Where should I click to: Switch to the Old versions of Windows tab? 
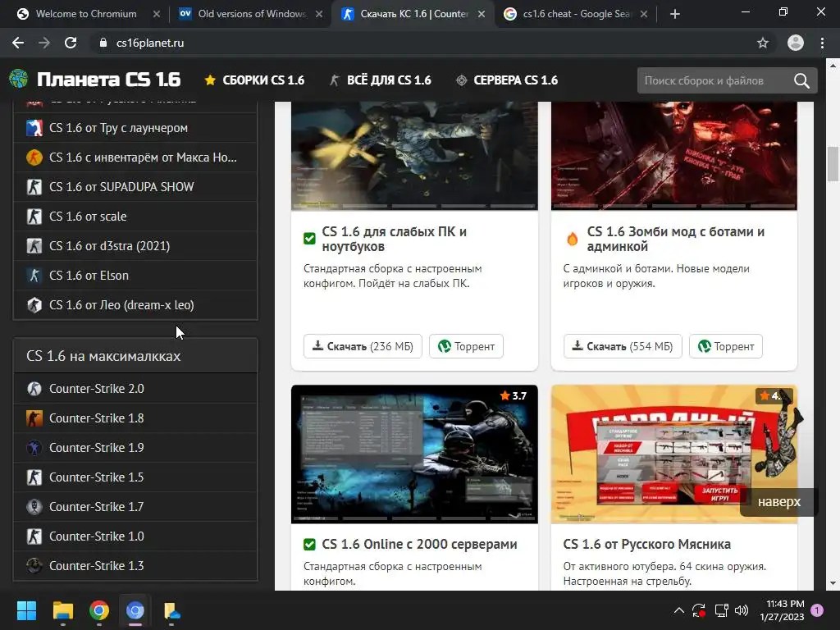coord(251,14)
